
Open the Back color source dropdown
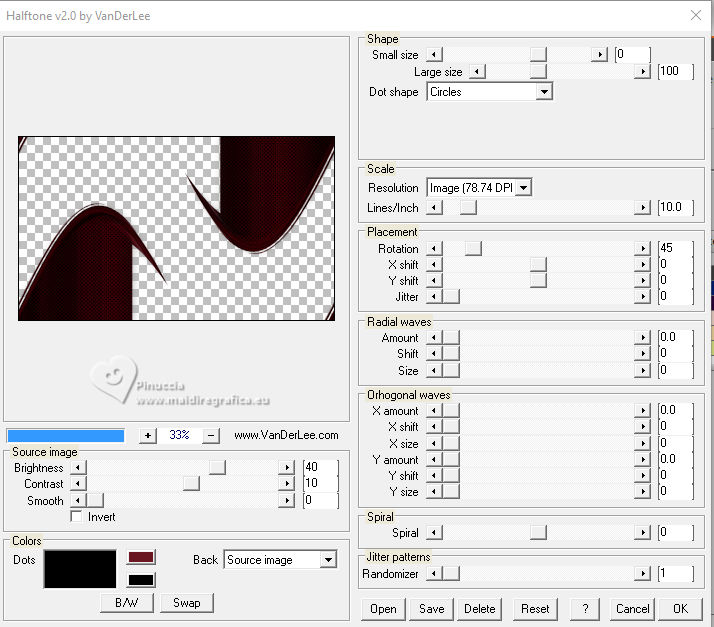[328, 560]
